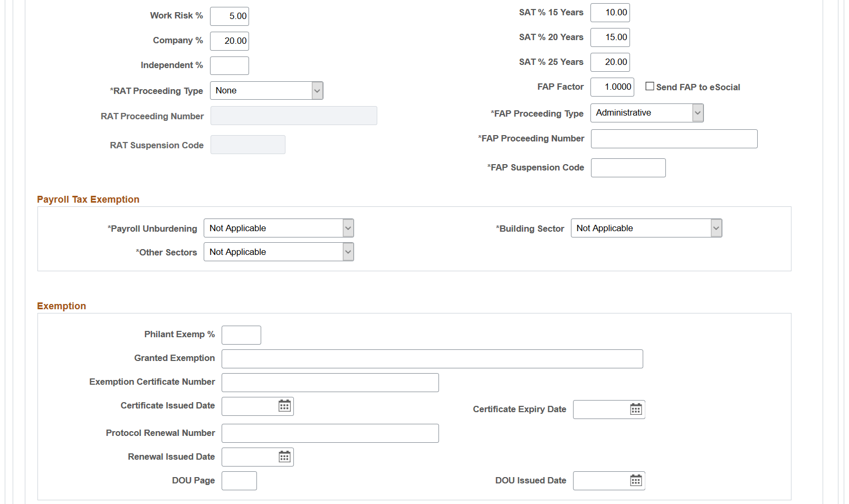Expand the FAP Proceeding Type dropdown
This screenshot has width=849, height=504.
click(647, 113)
